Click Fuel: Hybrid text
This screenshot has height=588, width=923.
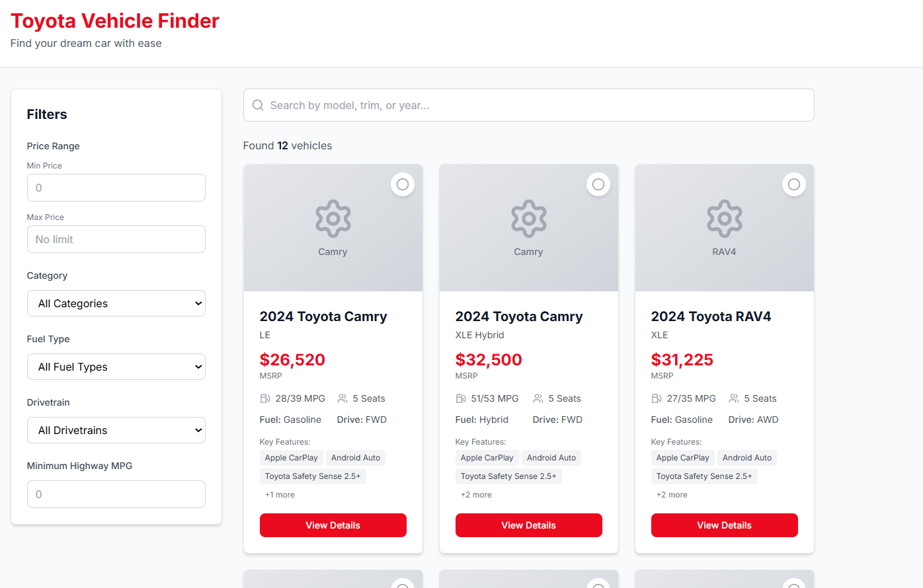pos(482,420)
